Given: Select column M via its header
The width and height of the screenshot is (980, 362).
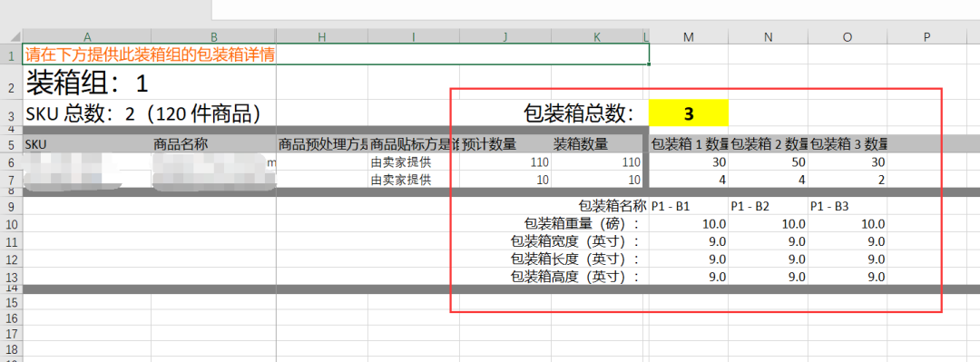Looking at the screenshot, I should [x=689, y=37].
